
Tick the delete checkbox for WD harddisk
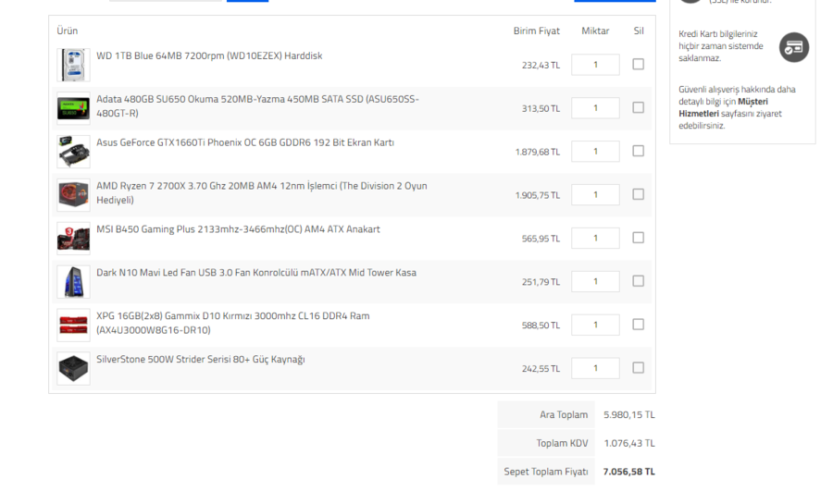pos(638,65)
